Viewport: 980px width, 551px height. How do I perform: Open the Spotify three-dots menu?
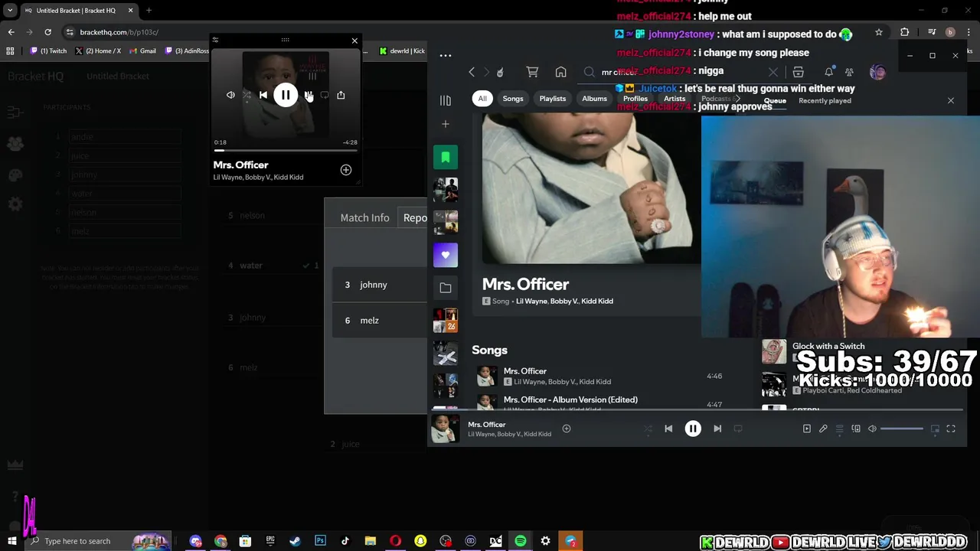pyautogui.click(x=446, y=55)
